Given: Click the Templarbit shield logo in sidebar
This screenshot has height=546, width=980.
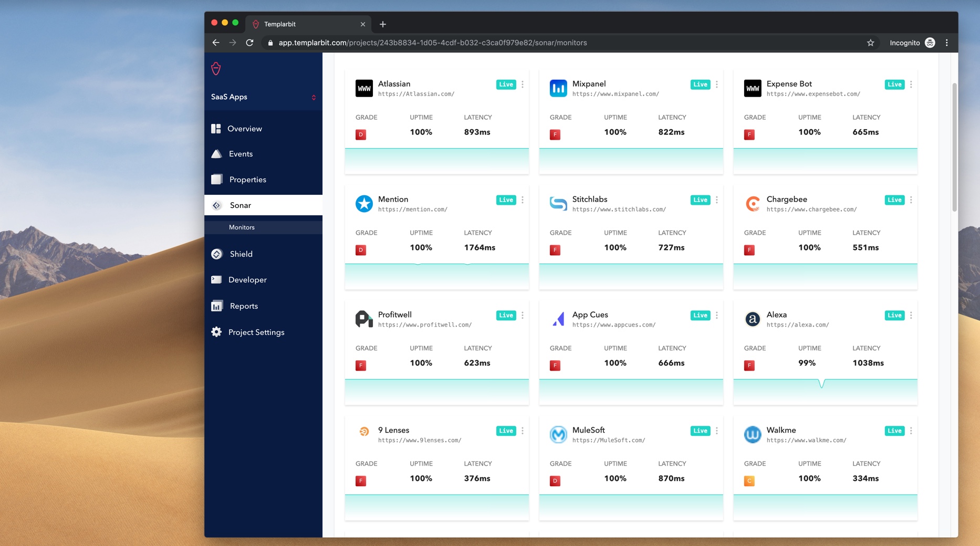Looking at the screenshot, I should pyautogui.click(x=216, y=69).
